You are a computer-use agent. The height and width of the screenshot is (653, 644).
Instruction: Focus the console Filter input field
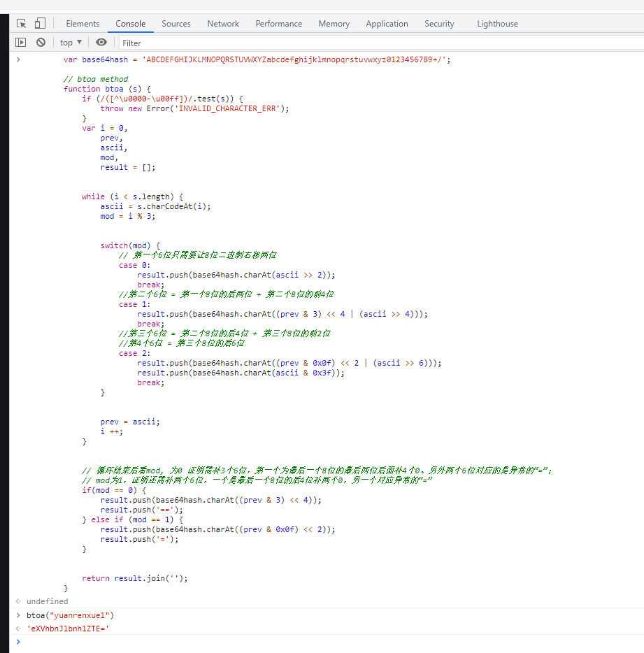point(381,43)
